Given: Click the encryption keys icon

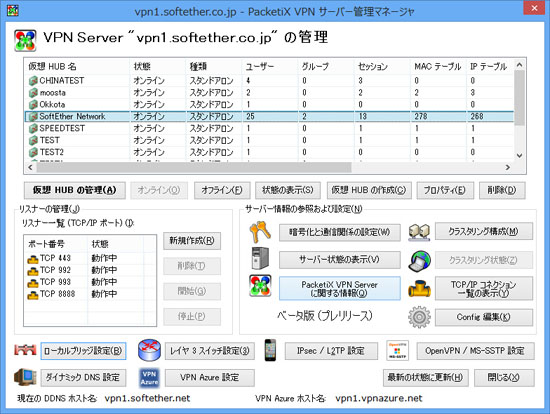Looking at the screenshot, I should pyautogui.click(x=260, y=232).
